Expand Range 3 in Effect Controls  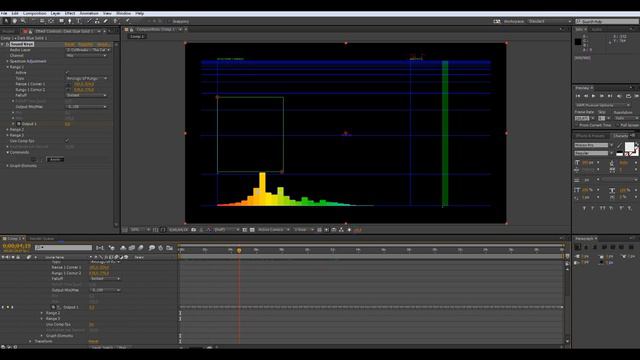[x=7, y=135]
